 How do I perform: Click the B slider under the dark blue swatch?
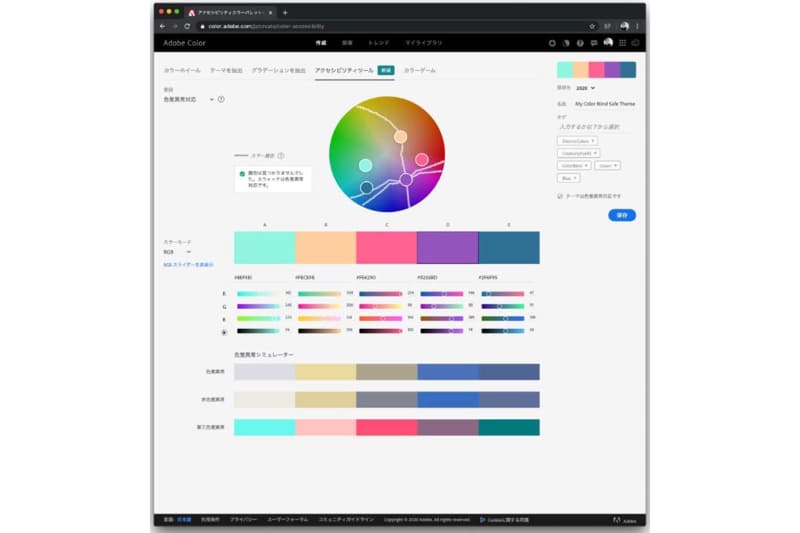[503, 319]
